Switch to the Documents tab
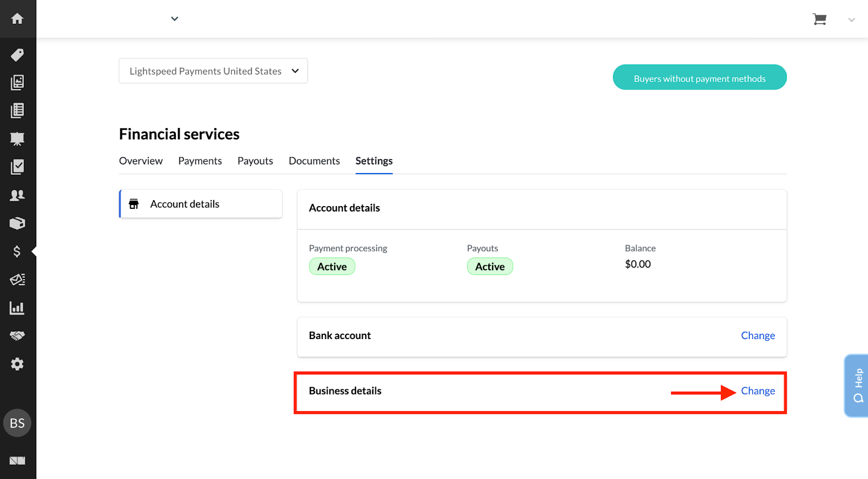Screen dimensions: 868x479 click(x=315, y=161)
